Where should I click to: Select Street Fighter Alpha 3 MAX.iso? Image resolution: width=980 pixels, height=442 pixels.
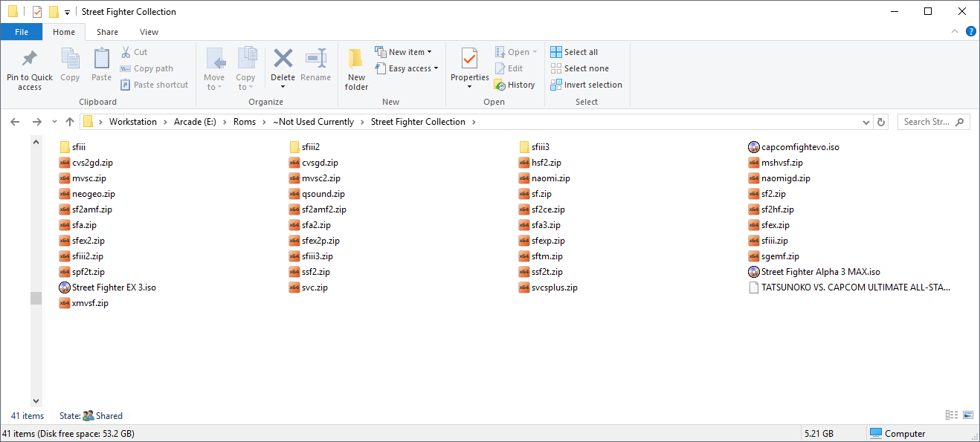814,272
